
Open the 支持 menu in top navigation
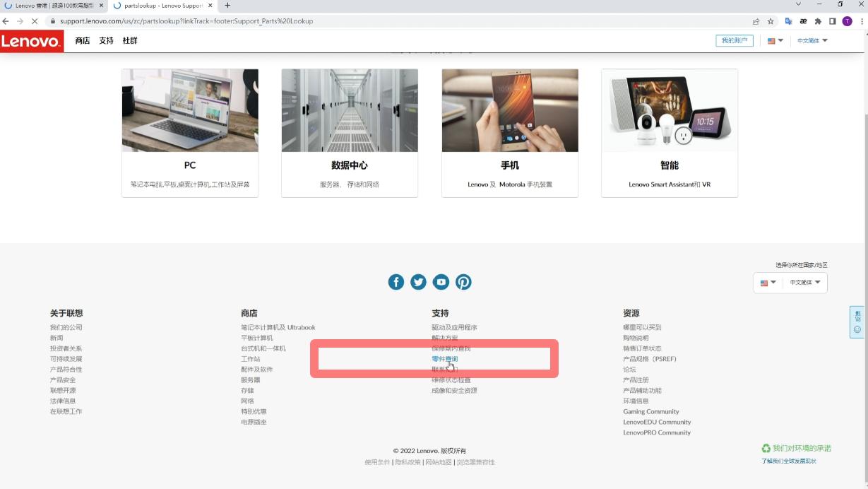(x=106, y=41)
